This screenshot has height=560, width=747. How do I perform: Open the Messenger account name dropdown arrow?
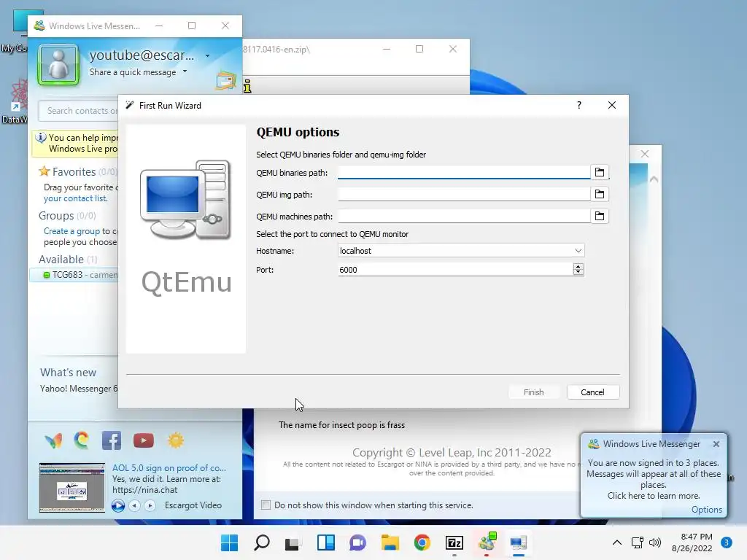(207, 55)
